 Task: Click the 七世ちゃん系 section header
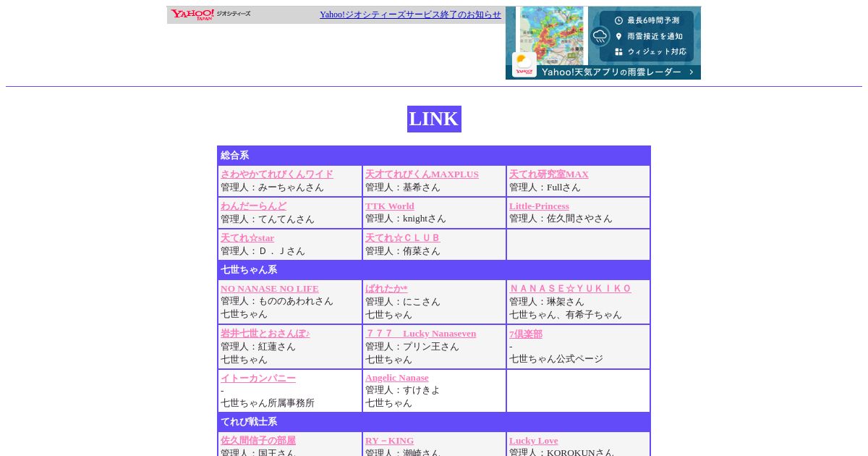(x=434, y=270)
